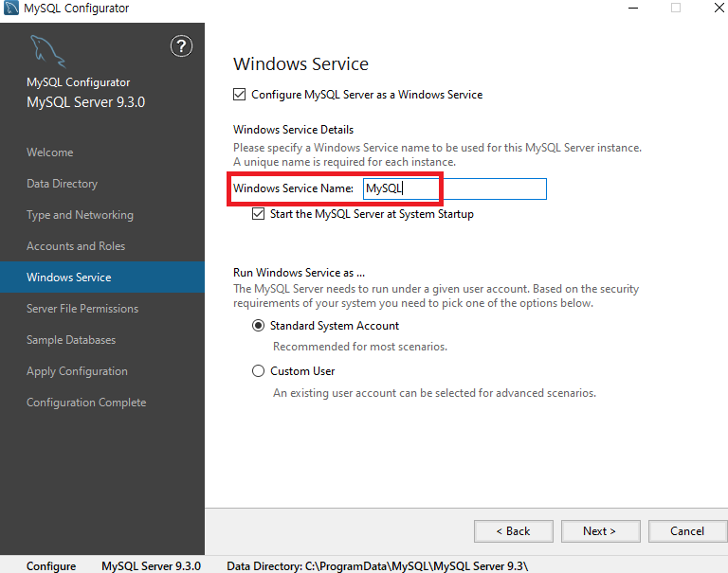Open the Type and Networking step
The height and width of the screenshot is (573, 728).
point(80,215)
